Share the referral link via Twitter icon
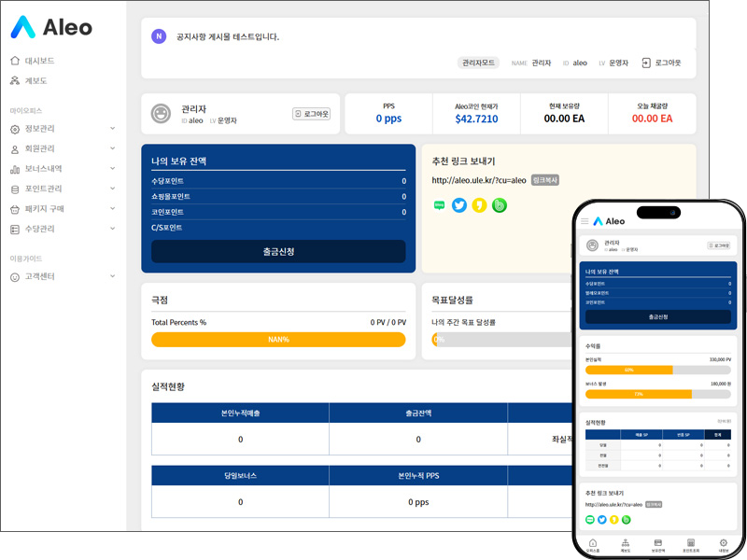The image size is (747, 560). point(458,205)
